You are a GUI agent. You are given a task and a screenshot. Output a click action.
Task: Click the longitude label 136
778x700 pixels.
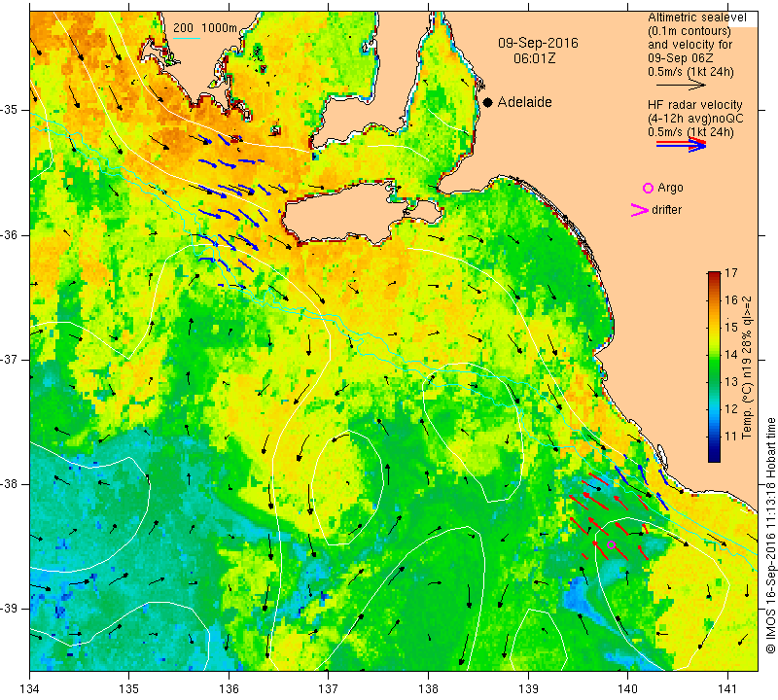click(229, 689)
